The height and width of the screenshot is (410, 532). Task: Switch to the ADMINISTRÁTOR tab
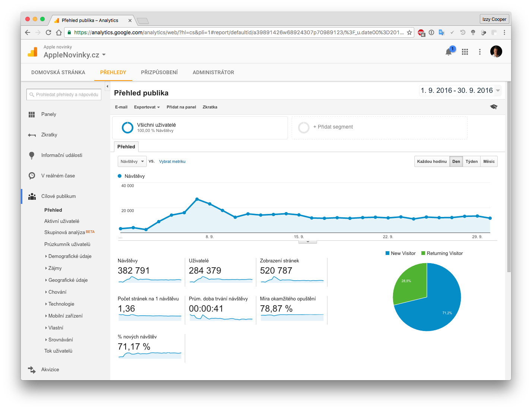click(213, 72)
